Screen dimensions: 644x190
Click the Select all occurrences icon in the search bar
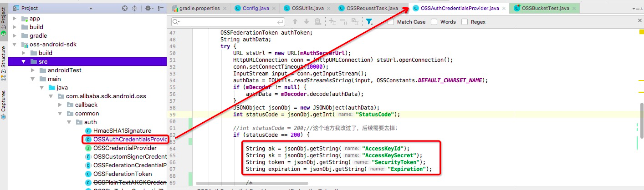[354, 21]
